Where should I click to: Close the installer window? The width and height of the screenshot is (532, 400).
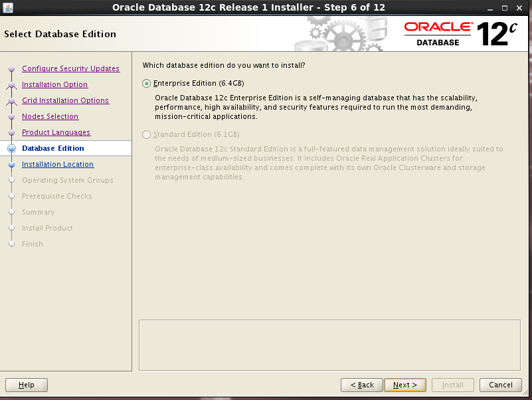(x=519, y=8)
